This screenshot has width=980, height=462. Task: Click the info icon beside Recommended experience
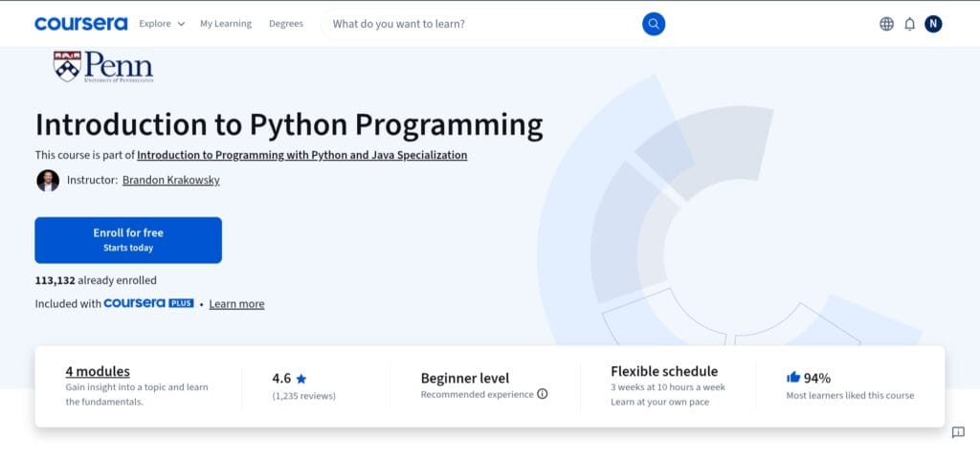(543, 394)
